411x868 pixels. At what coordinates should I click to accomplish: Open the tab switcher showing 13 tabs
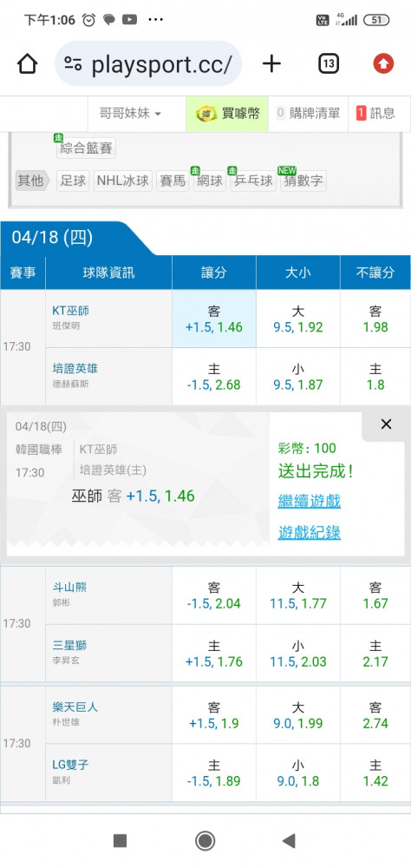point(329,64)
